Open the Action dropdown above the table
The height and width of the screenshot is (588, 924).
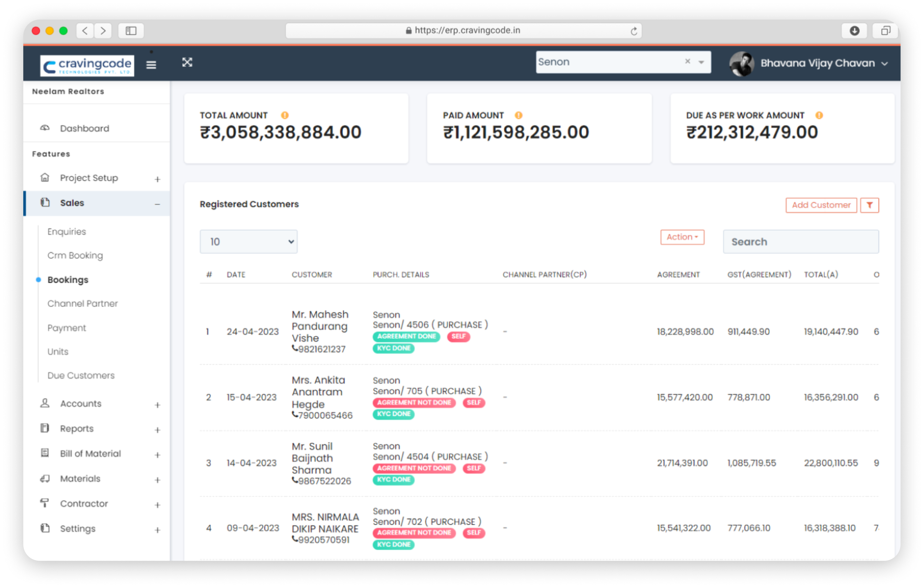[682, 237]
